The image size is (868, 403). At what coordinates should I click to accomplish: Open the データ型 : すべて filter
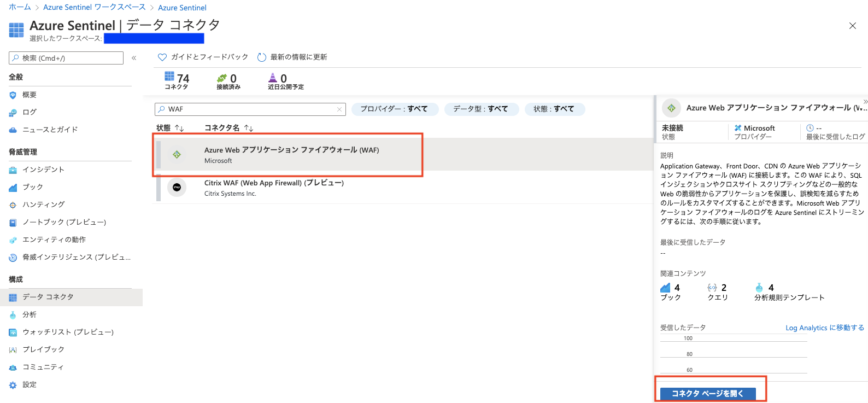[481, 109]
